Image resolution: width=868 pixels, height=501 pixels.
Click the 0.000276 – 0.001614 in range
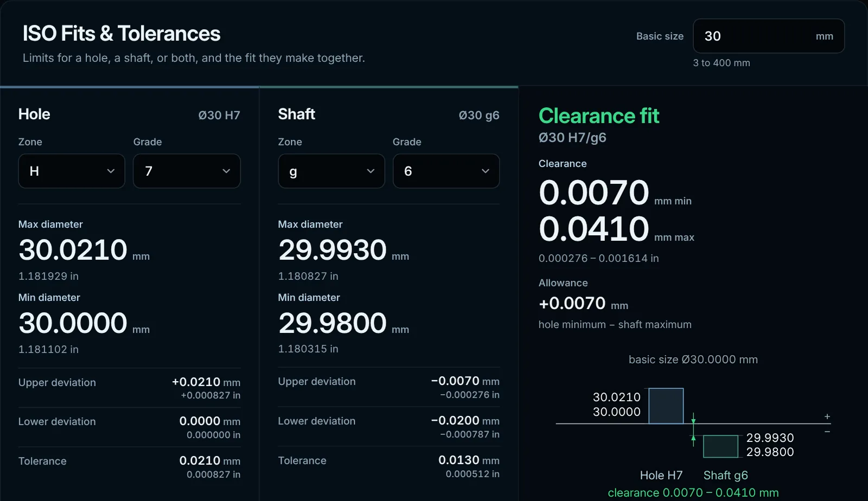coord(599,259)
